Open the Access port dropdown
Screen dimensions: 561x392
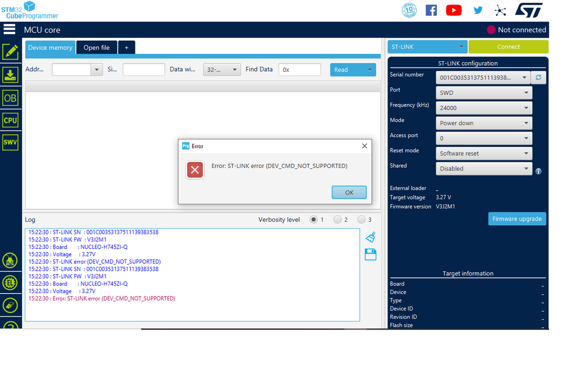484,138
